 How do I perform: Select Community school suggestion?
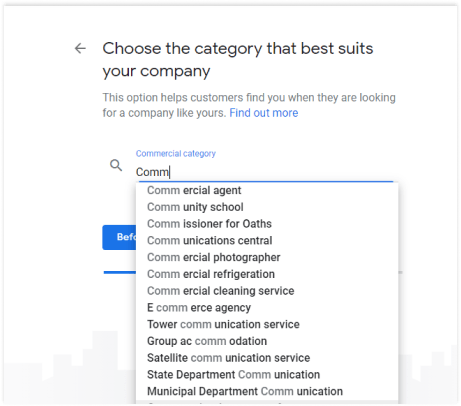pyautogui.click(x=267, y=207)
